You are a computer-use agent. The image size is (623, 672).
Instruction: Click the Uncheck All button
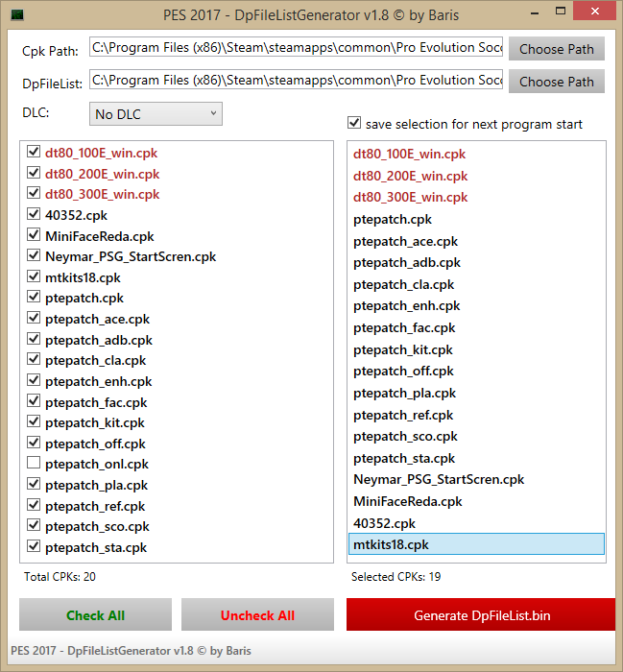[x=257, y=614]
